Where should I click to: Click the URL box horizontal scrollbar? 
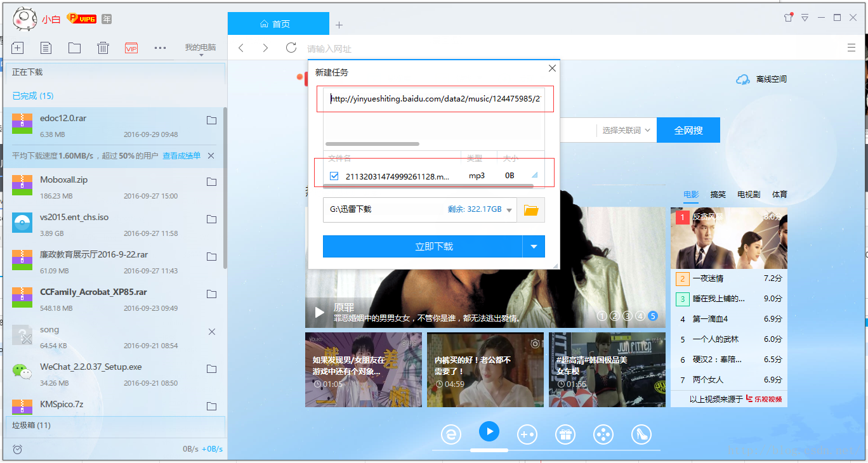[372, 145]
